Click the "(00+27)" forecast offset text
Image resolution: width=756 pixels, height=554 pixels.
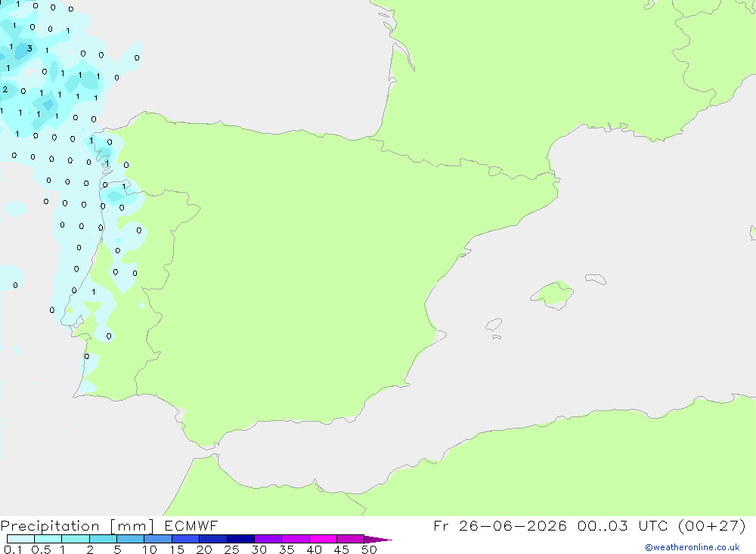[711, 525]
